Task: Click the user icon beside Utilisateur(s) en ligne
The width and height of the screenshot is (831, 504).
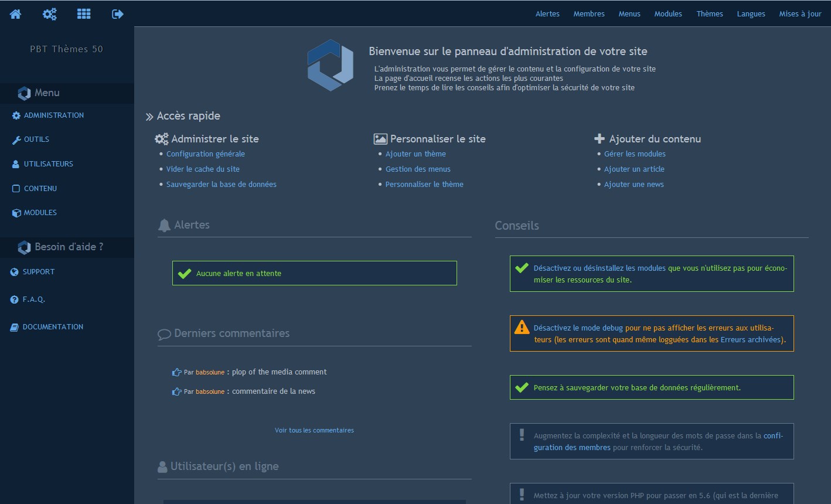Action: point(162,467)
